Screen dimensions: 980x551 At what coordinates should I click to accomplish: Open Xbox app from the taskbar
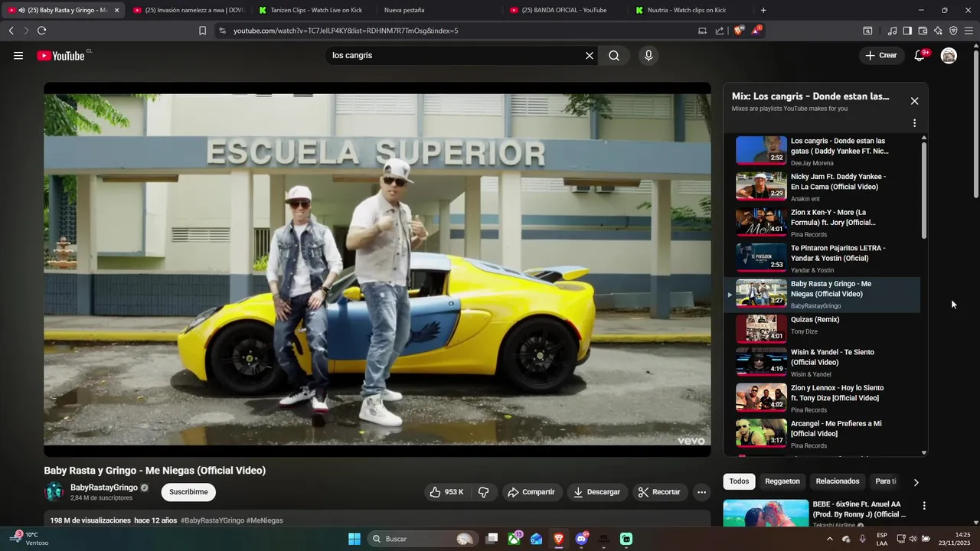tap(514, 539)
